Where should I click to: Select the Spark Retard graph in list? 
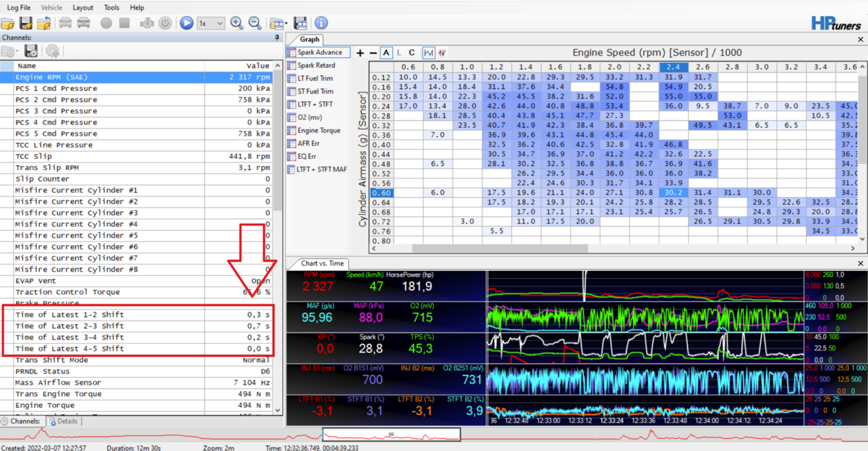(x=316, y=65)
